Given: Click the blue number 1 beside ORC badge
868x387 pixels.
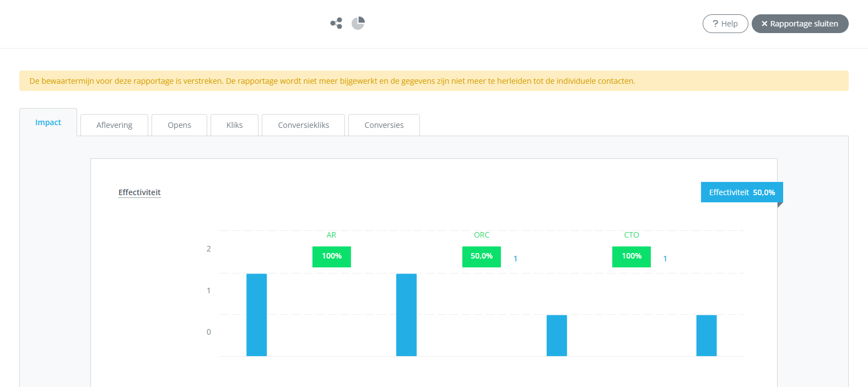Looking at the screenshot, I should [515, 259].
